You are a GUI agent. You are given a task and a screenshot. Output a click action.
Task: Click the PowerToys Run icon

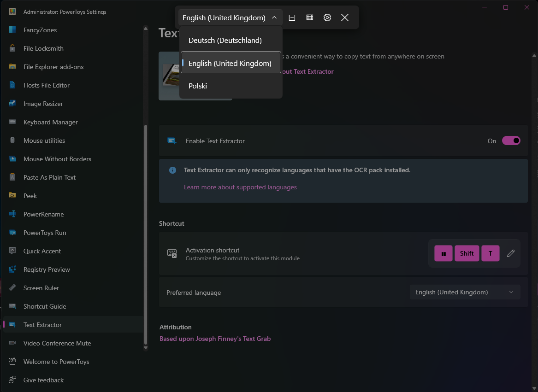click(12, 233)
